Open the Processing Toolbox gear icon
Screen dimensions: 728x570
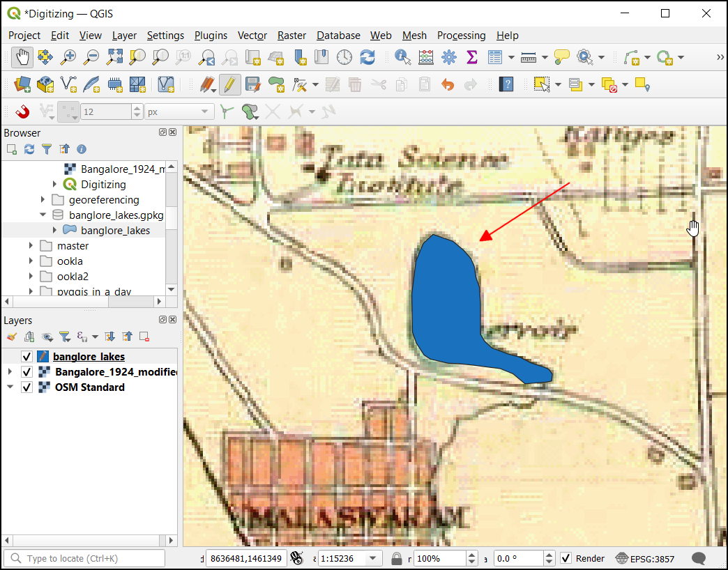coord(448,58)
